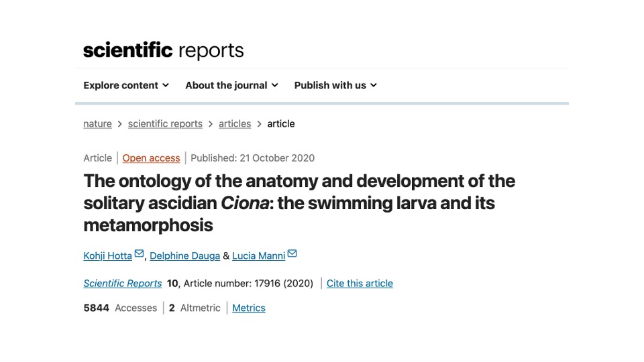Click the Open access link
Screen dimensions: 644x362
coord(151,158)
